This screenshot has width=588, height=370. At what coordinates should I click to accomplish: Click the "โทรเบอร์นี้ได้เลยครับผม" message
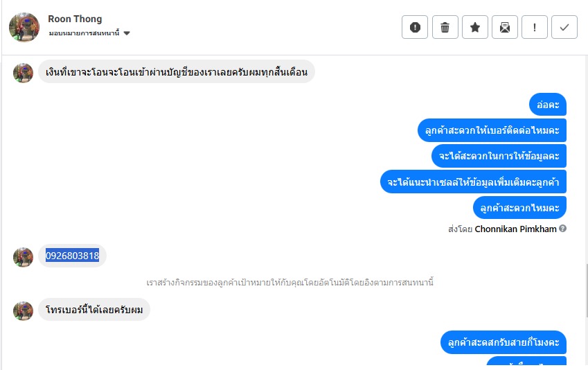coord(94,309)
